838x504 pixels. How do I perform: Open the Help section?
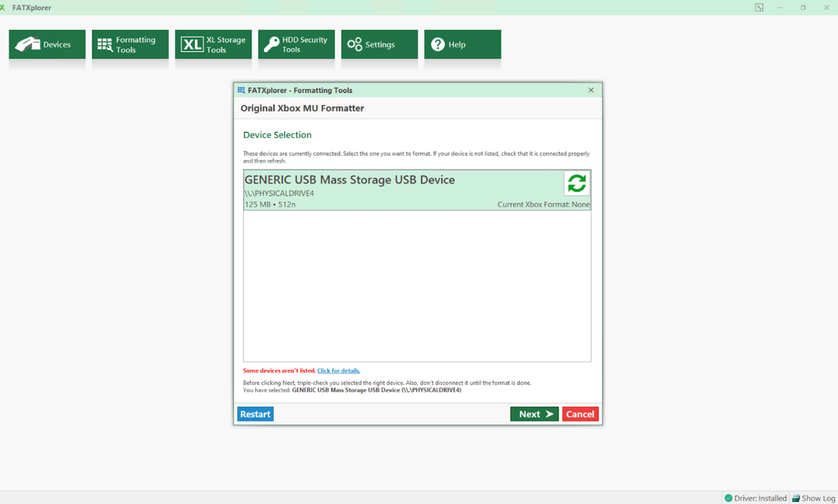462,45
